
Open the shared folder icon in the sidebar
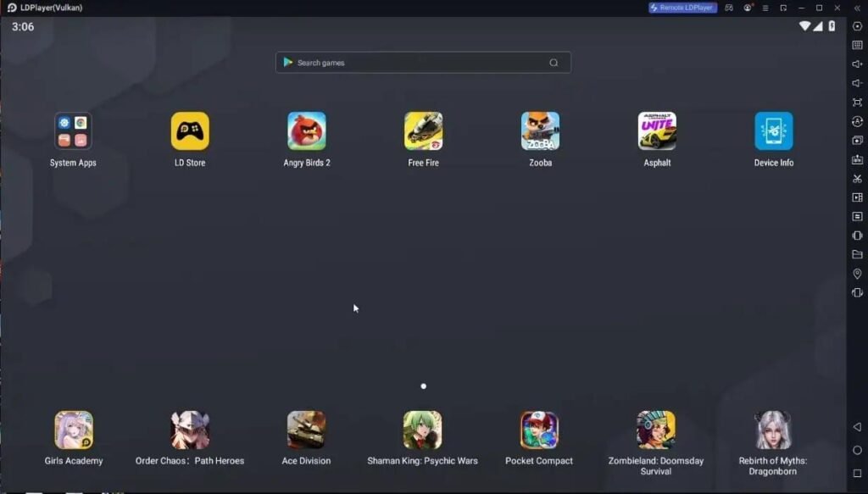[x=857, y=254]
